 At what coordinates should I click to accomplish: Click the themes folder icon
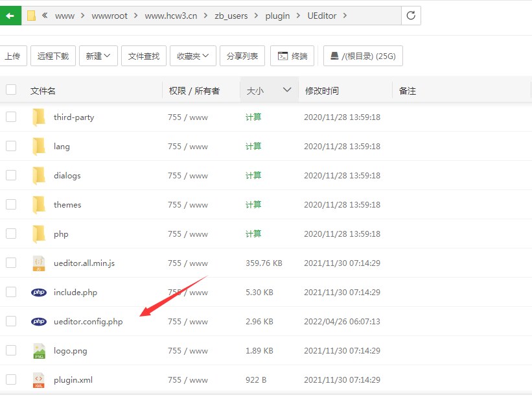tap(39, 205)
